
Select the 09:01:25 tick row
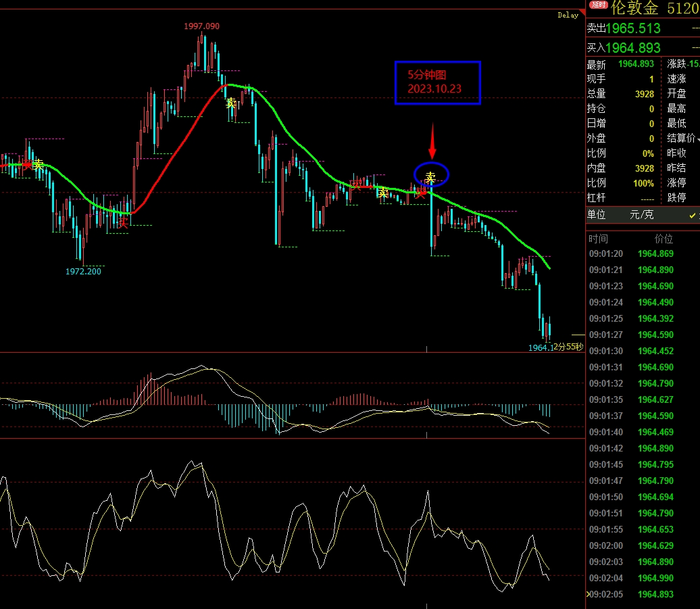[643, 318]
